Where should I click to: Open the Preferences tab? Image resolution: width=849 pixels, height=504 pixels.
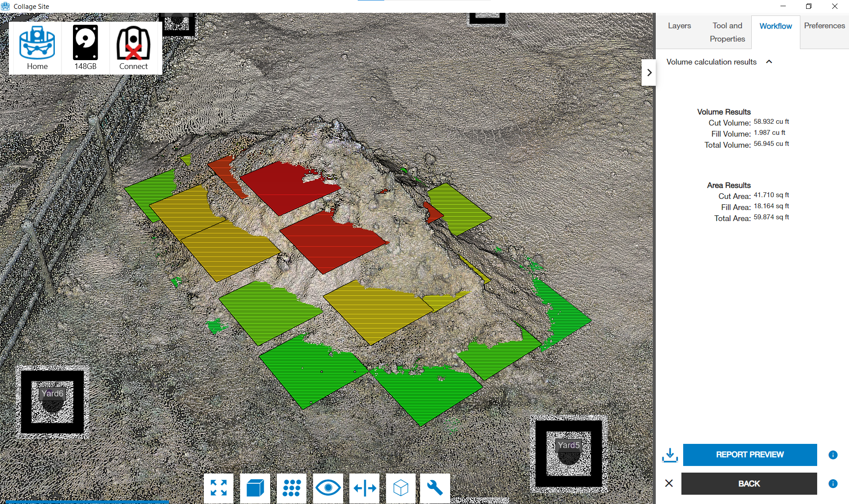pos(824,26)
